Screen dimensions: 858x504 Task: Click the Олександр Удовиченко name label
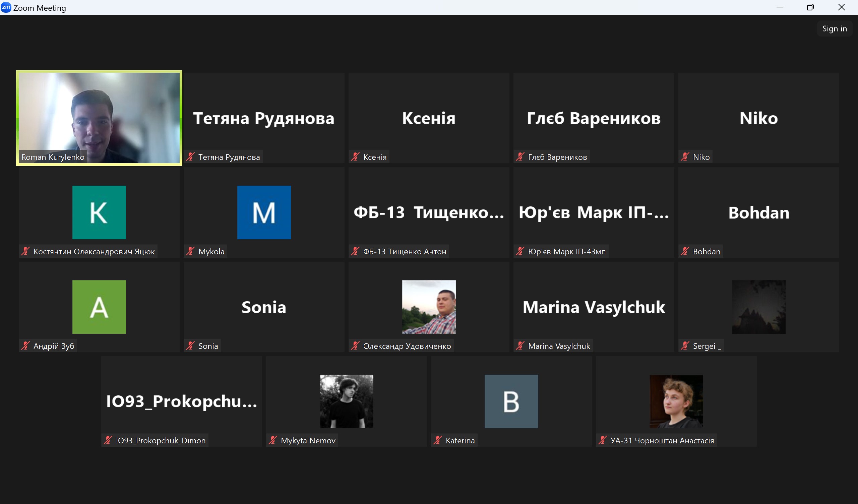407,345
